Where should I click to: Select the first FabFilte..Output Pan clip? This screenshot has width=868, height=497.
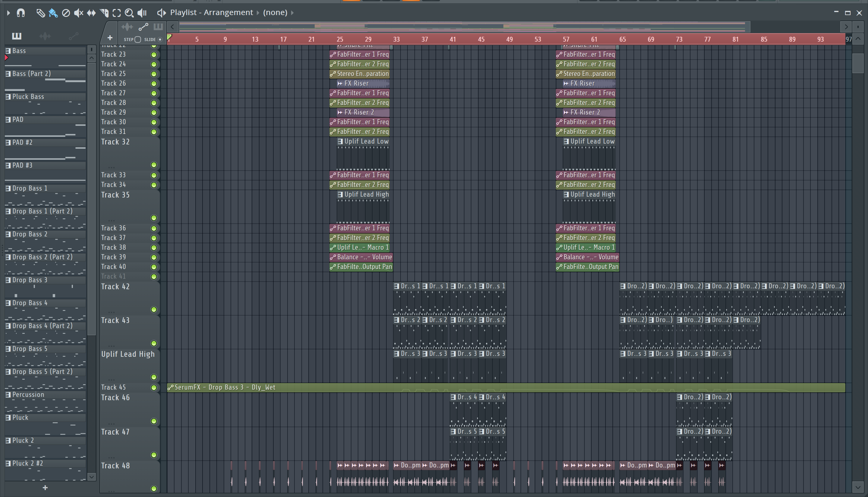[361, 267]
